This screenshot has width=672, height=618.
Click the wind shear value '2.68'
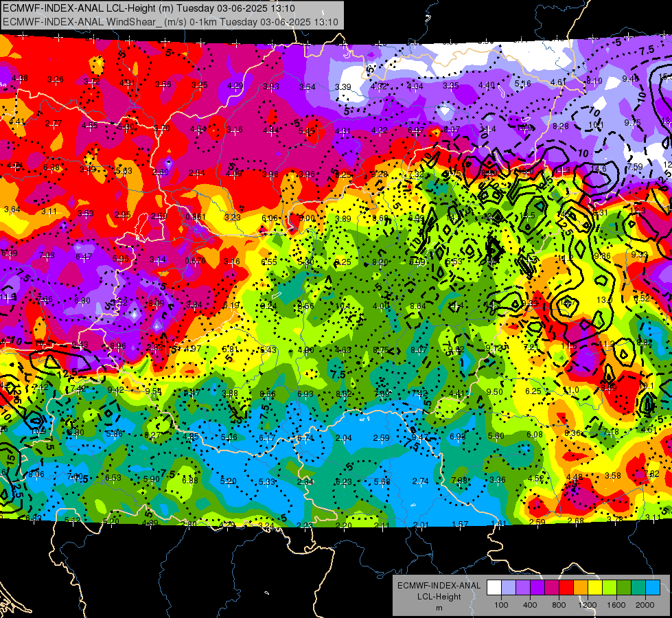(576, 520)
